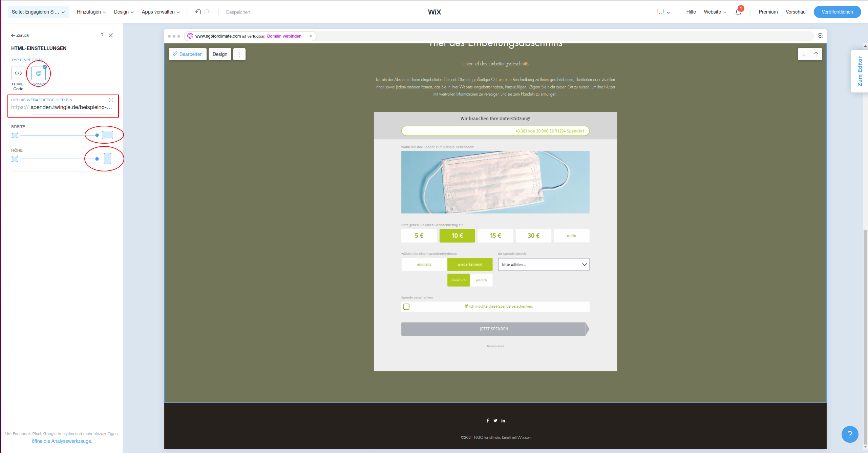Screen dimensions: 868x453
Task: Click the donation progress bar
Action: point(495,131)
